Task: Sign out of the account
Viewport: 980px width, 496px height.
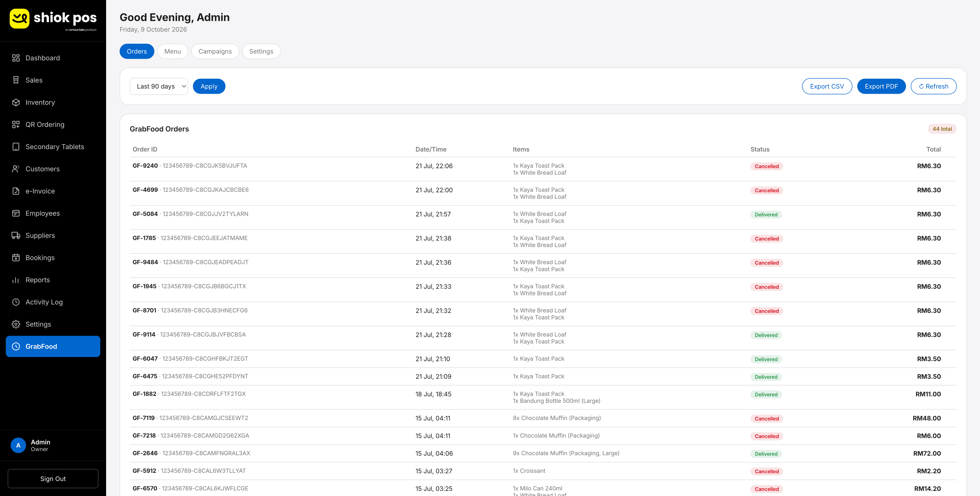Action: coord(53,479)
